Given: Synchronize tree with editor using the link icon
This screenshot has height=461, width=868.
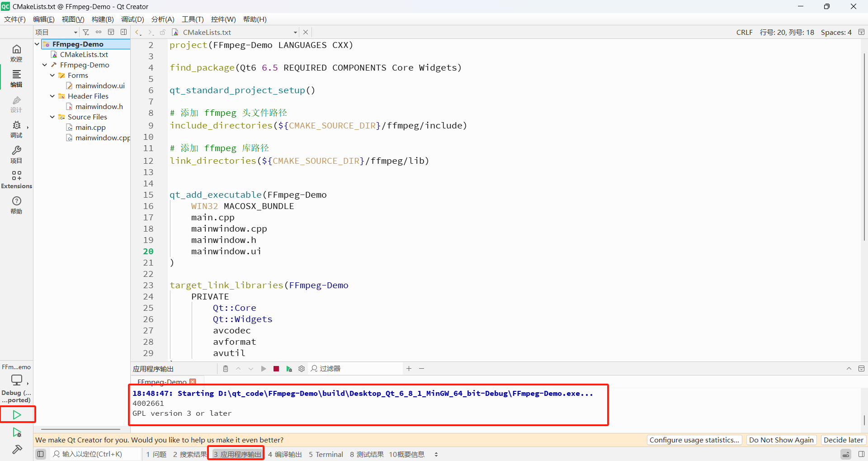Looking at the screenshot, I should click(98, 32).
